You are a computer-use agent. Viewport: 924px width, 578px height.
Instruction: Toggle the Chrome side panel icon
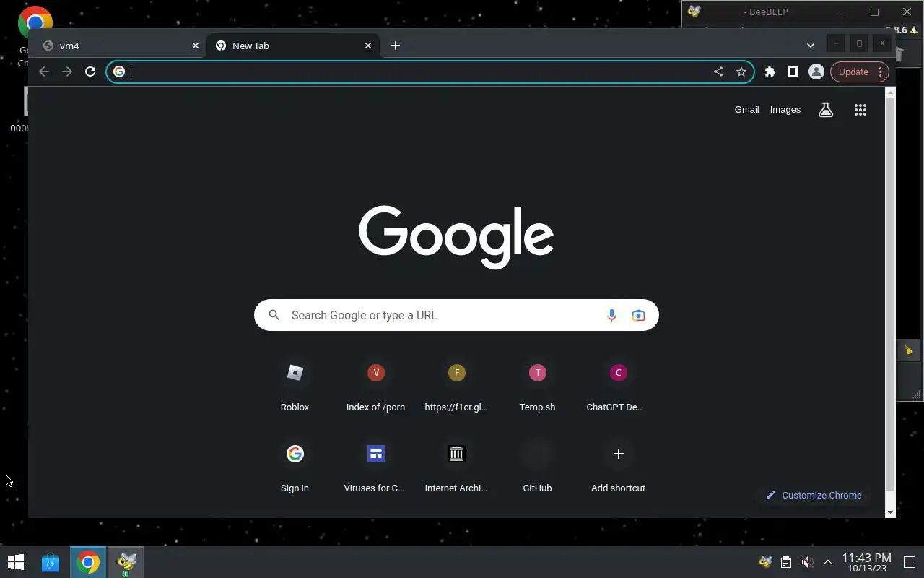[793, 72]
